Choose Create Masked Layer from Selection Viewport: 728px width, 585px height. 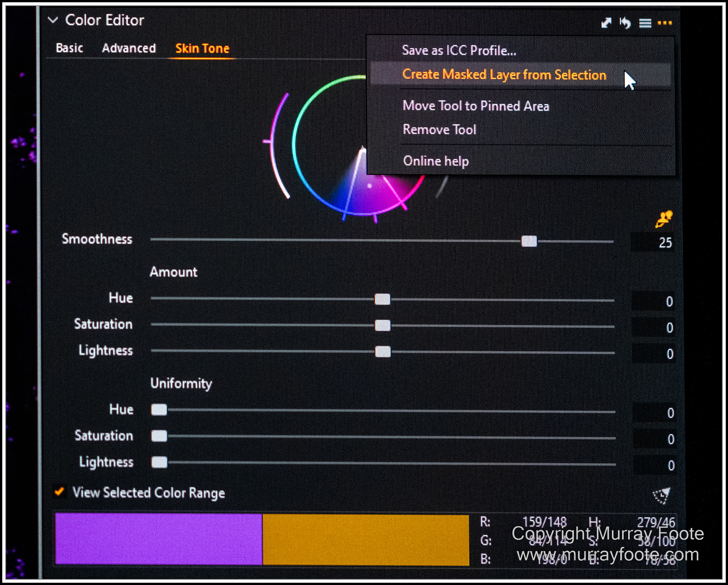504,75
